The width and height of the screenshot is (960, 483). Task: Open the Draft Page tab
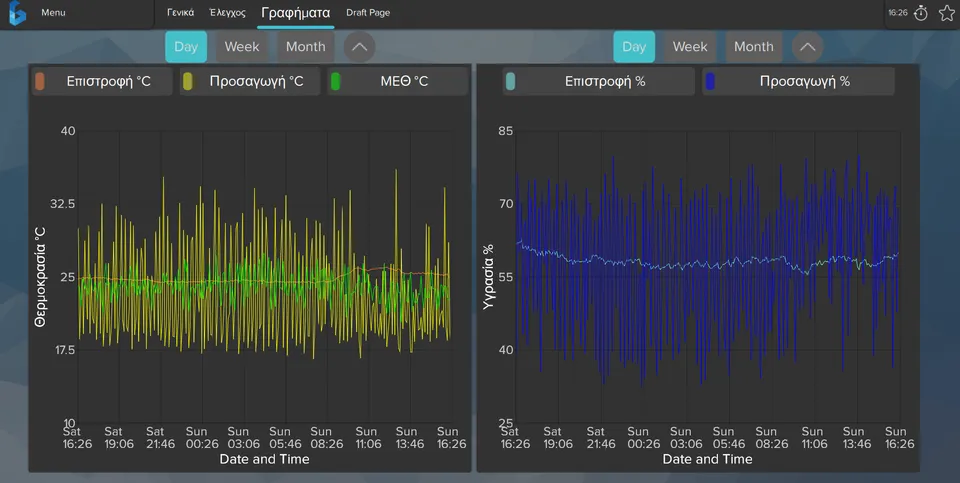point(368,12)
